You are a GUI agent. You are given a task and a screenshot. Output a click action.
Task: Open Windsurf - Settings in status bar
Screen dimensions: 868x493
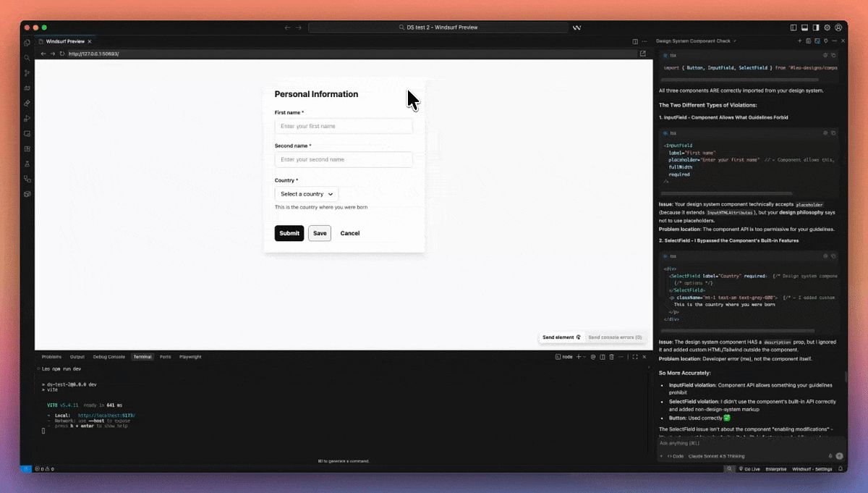click(x=812, y=469)
